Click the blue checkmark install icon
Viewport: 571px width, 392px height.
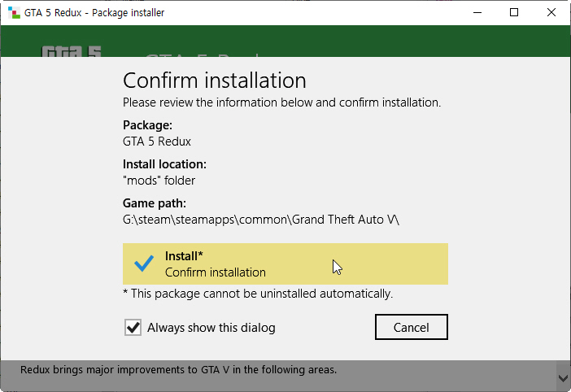click(x=144, y=264)
